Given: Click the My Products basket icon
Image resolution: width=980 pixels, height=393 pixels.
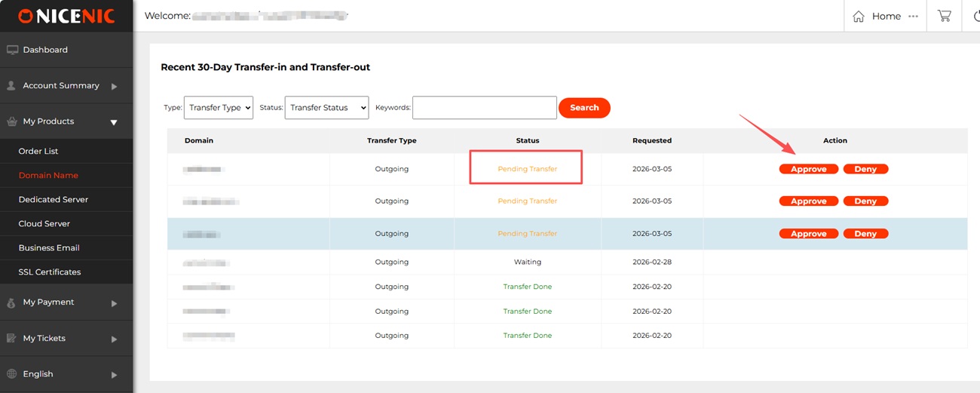Looking at the screenshot, I should [12, 121].
